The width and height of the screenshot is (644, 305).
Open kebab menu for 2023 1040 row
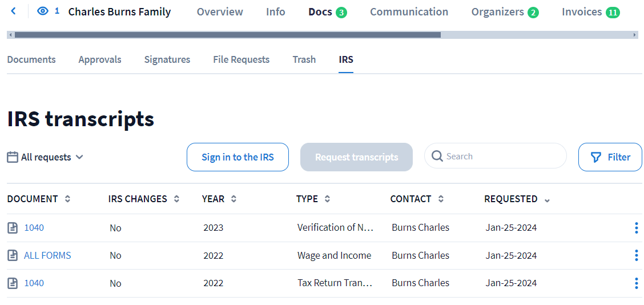click(636, 228)
